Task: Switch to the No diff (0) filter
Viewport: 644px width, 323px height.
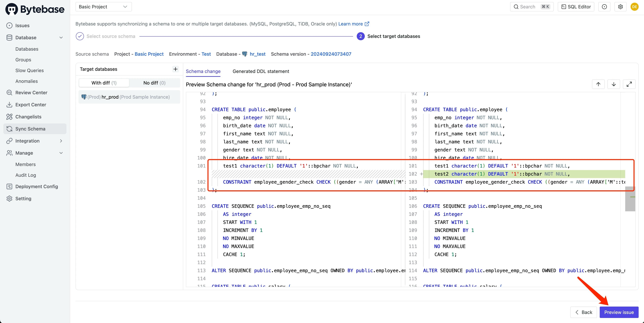Action: [154, 83]
